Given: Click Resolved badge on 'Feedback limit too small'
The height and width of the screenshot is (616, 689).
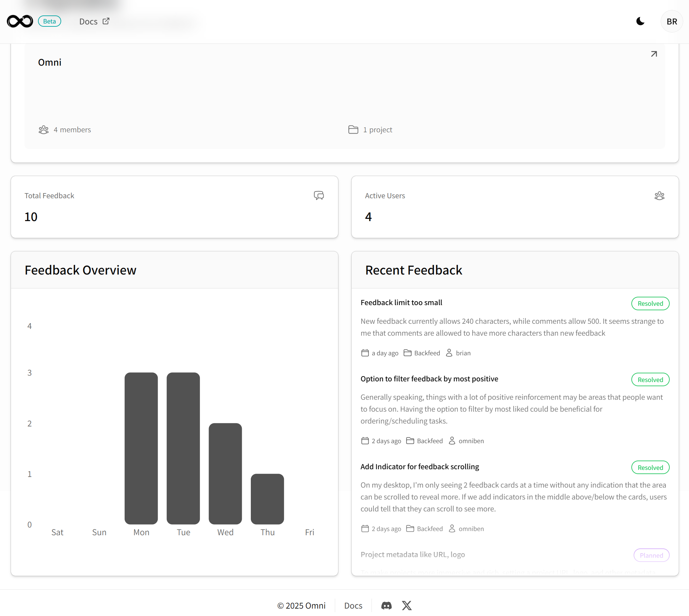Looking at the screenshot, I should (x=650, y=303).
